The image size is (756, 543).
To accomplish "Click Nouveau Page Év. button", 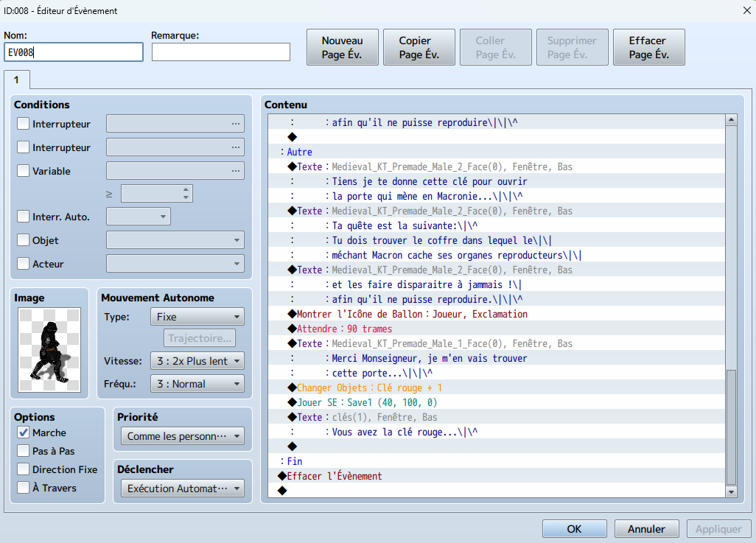I will click(343, 48).
